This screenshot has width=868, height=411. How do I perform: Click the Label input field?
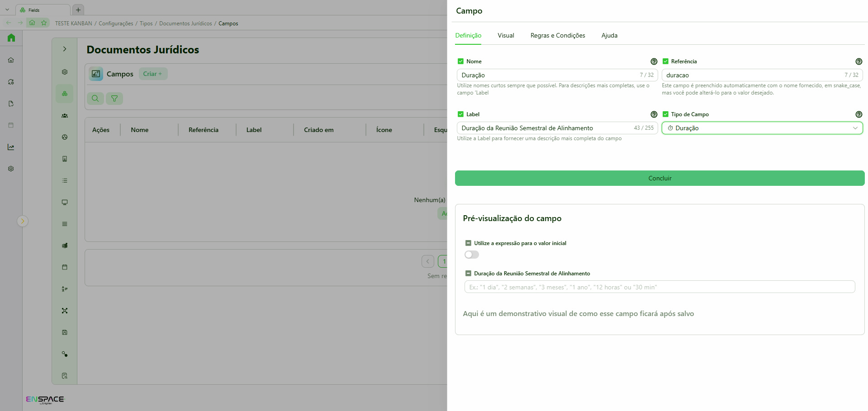tap(557, 128)
